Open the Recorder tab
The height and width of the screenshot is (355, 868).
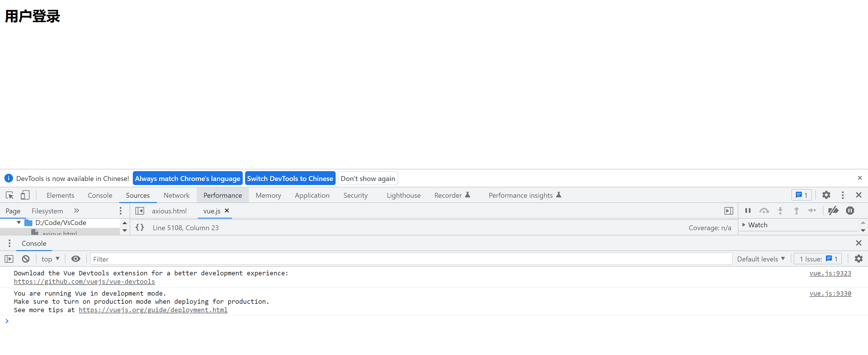452,195
